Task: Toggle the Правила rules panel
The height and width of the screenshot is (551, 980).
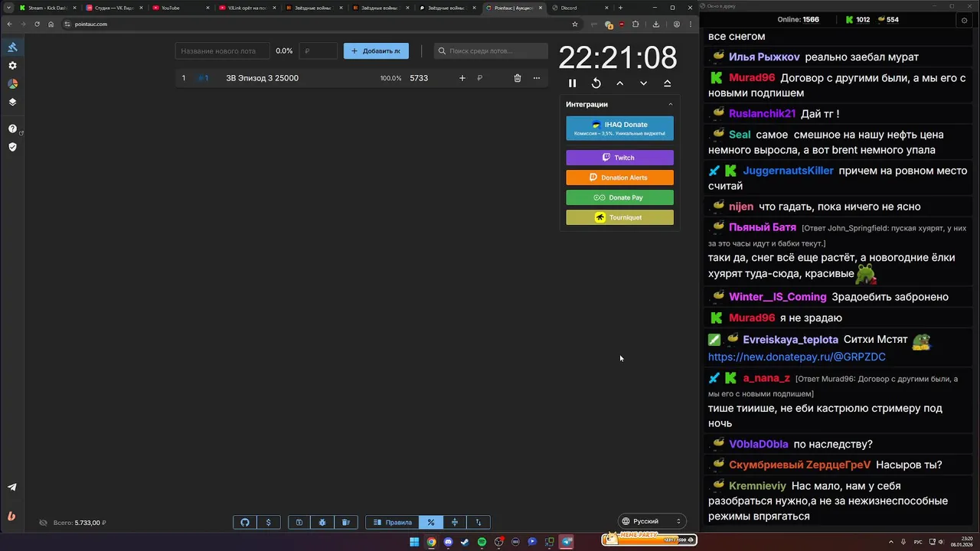Action: click(393, 523)
